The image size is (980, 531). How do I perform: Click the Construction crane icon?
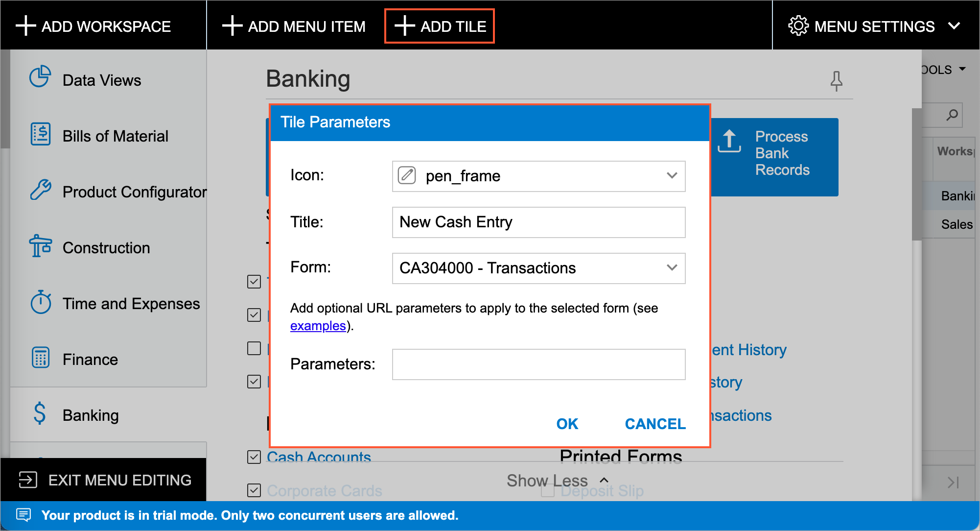click(40, 246)
